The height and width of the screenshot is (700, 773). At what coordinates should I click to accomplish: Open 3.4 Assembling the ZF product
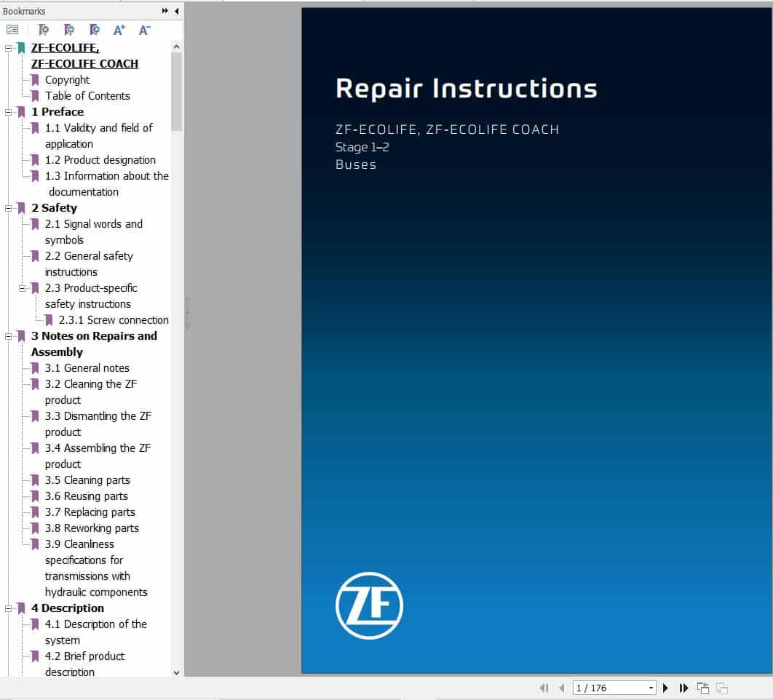click(x=98, y=456)
